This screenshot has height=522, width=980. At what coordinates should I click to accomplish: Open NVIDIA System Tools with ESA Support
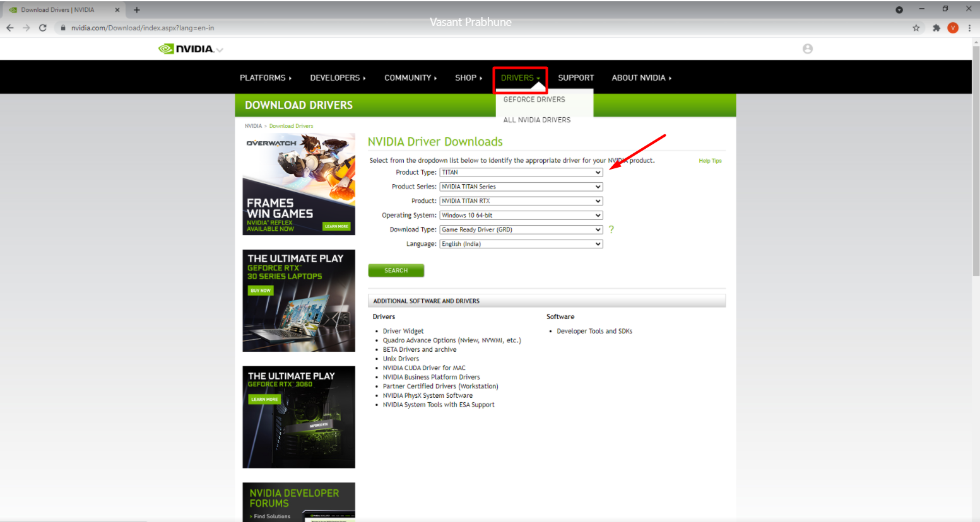(439, 405)
